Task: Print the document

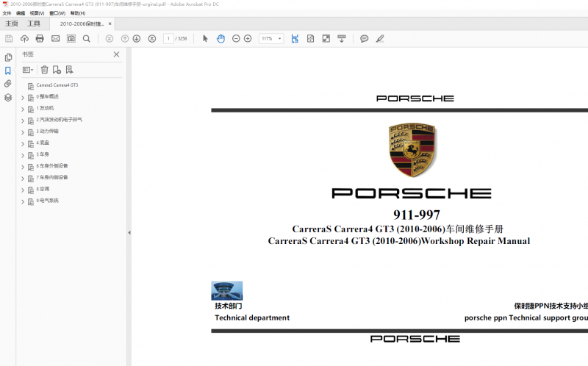Action: click(x=40, y=39)
